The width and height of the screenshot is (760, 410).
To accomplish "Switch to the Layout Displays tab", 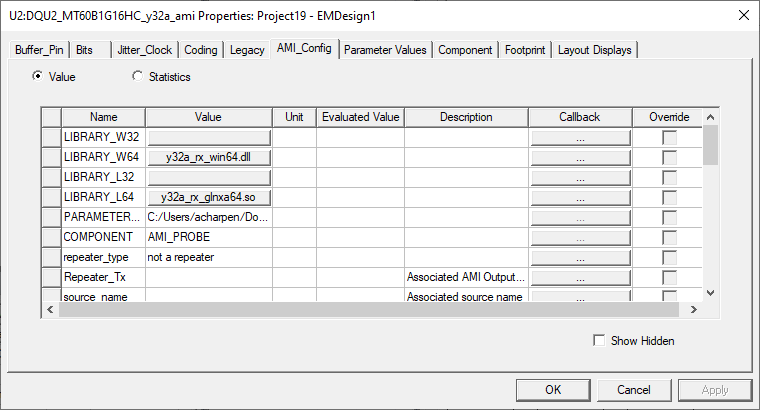I will click(595, 50).
